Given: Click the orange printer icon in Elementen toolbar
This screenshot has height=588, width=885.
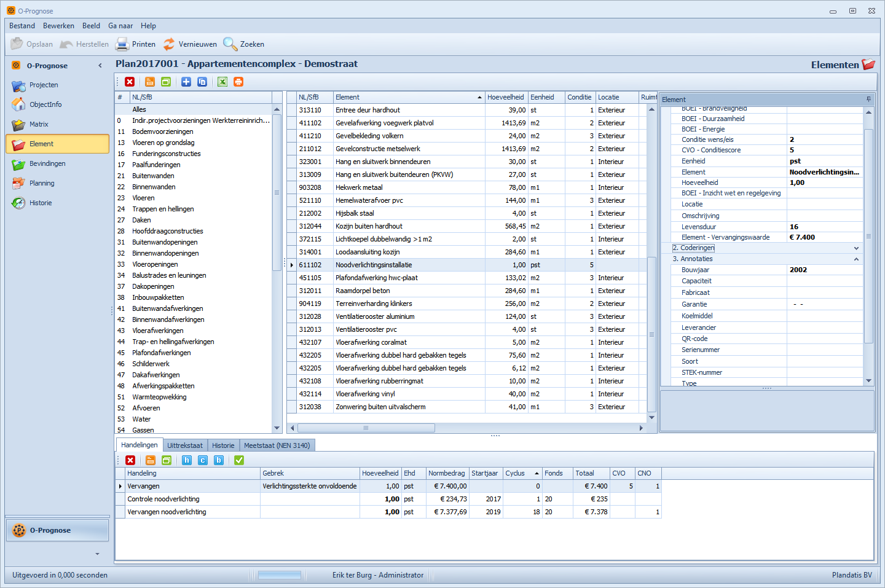Looking at the screenshot, I should click(238, 82).
